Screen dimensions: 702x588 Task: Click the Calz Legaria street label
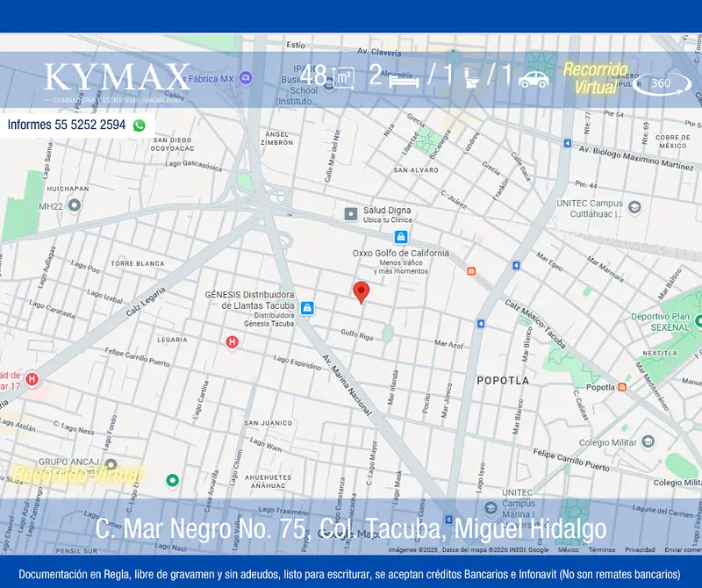(x=145, y=302)
